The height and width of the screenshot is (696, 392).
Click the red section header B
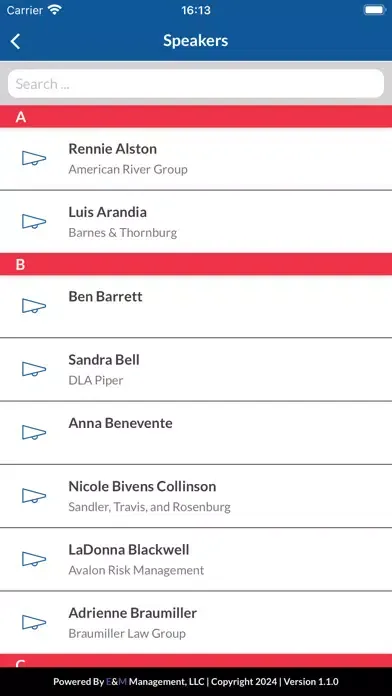pyautogui.click(x=196, y=265)
